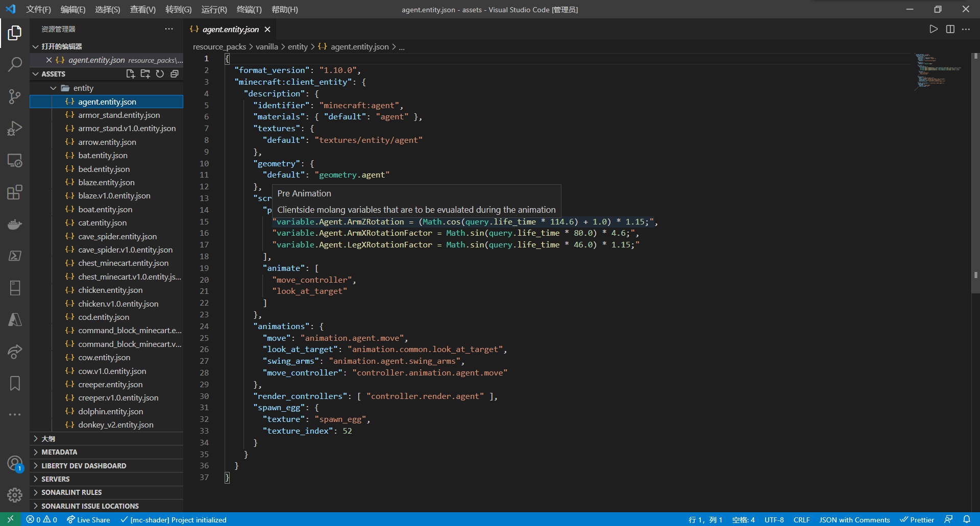Click the editor minimap preview
This screenshot has height=526, width=980.
[x=939, y=71]
